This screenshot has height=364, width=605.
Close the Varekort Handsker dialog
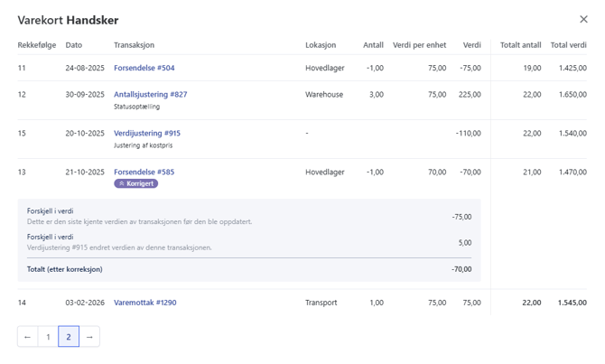583,19
